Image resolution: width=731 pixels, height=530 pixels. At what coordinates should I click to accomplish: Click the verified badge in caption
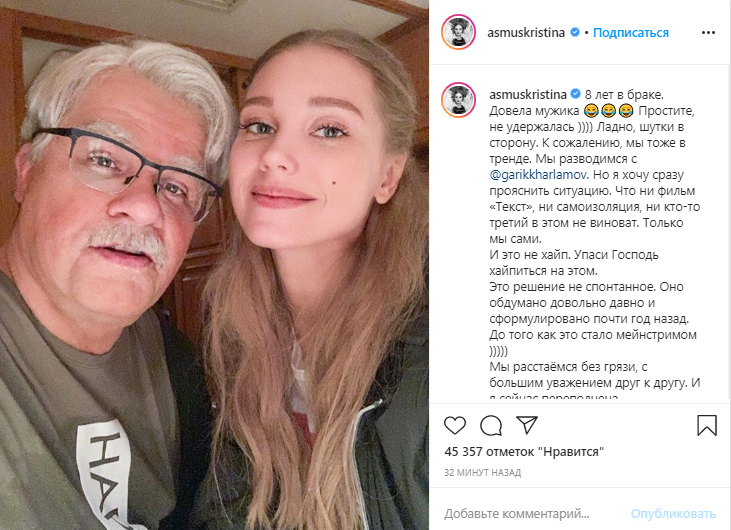pyautogui.click(x=576, y=94)
